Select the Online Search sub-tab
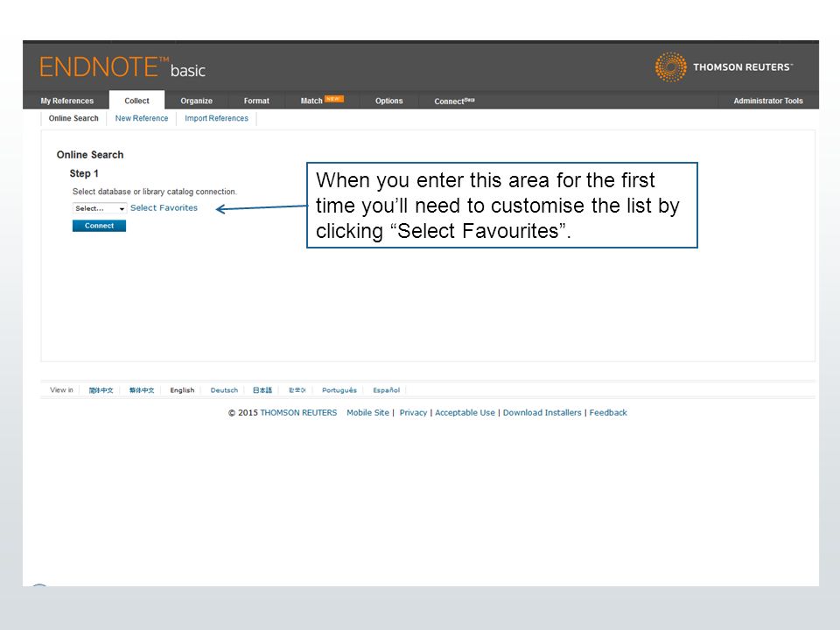The image size is (840, 630). coord(73,118)
